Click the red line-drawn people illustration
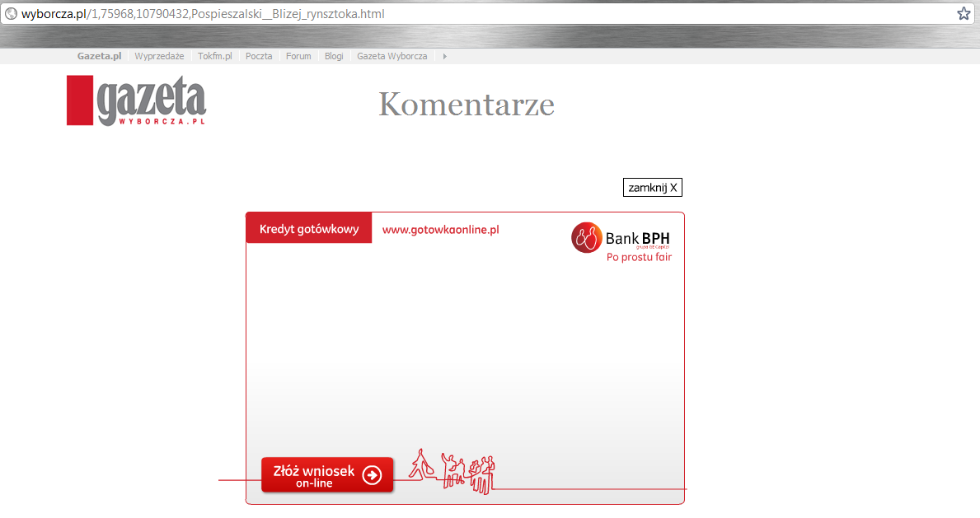 pyautogui.click(x=454, y=471)
